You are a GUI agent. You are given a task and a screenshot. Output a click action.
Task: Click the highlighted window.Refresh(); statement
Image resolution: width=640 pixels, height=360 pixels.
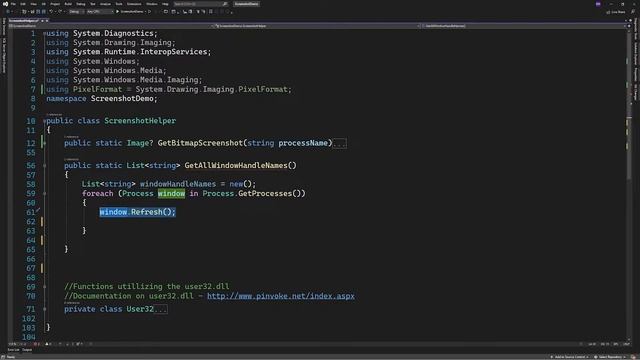[138, 212]
